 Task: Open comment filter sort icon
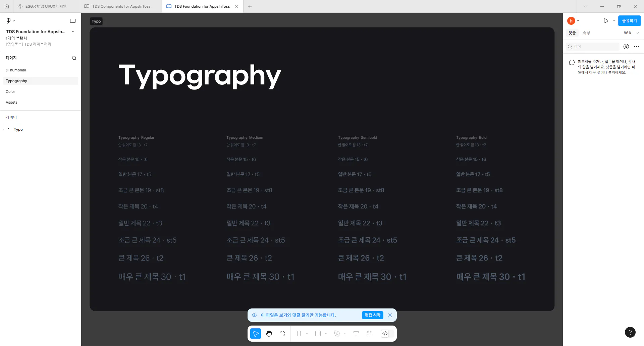pyautogui.click(x=626, y=47)
